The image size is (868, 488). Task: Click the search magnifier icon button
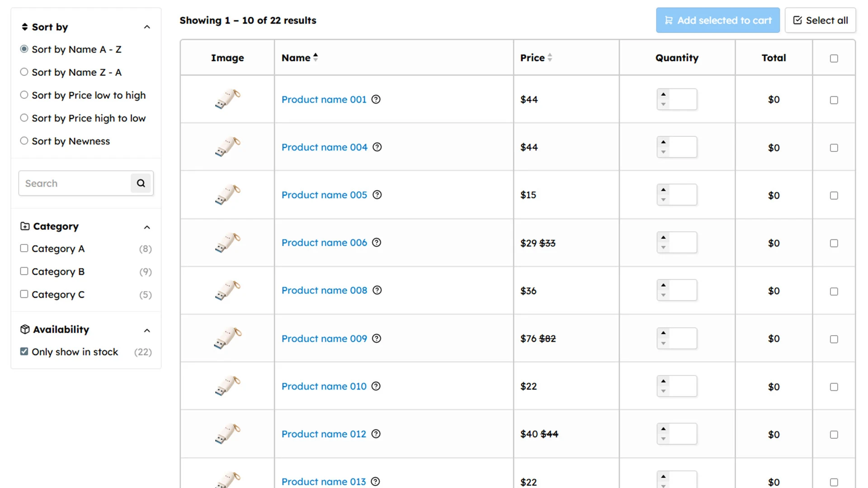(x=141, y=183)
